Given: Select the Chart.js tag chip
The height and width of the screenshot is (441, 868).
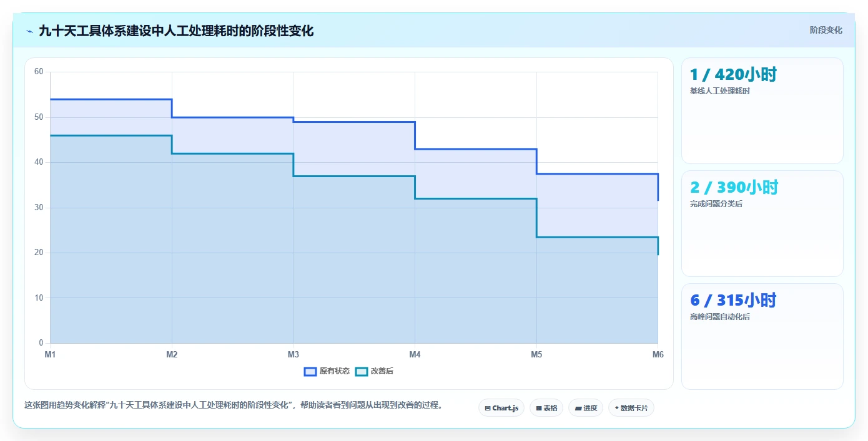Looking at the screenshot, I should (x=501, y=408).
